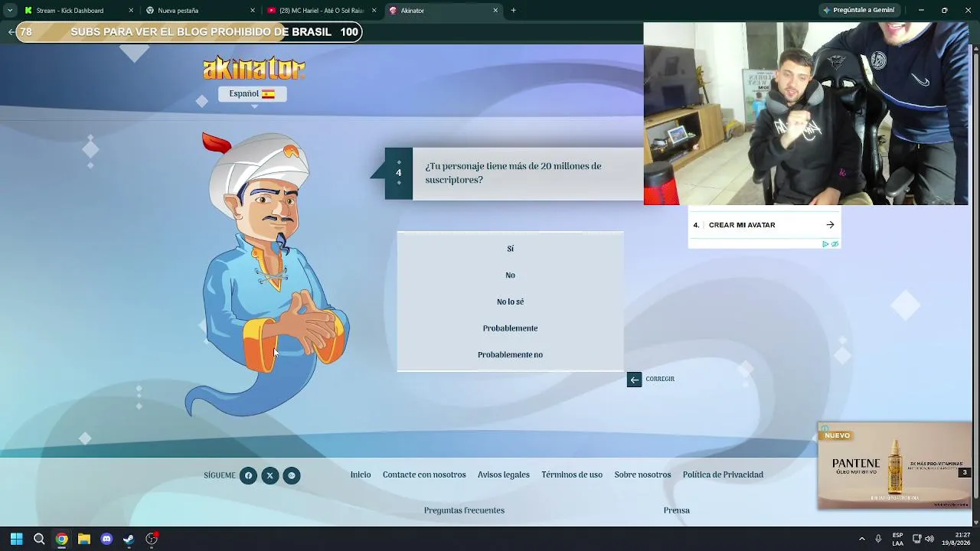Switch to the Nueva pestaña tab
The image size is (980, 551).
199,11
